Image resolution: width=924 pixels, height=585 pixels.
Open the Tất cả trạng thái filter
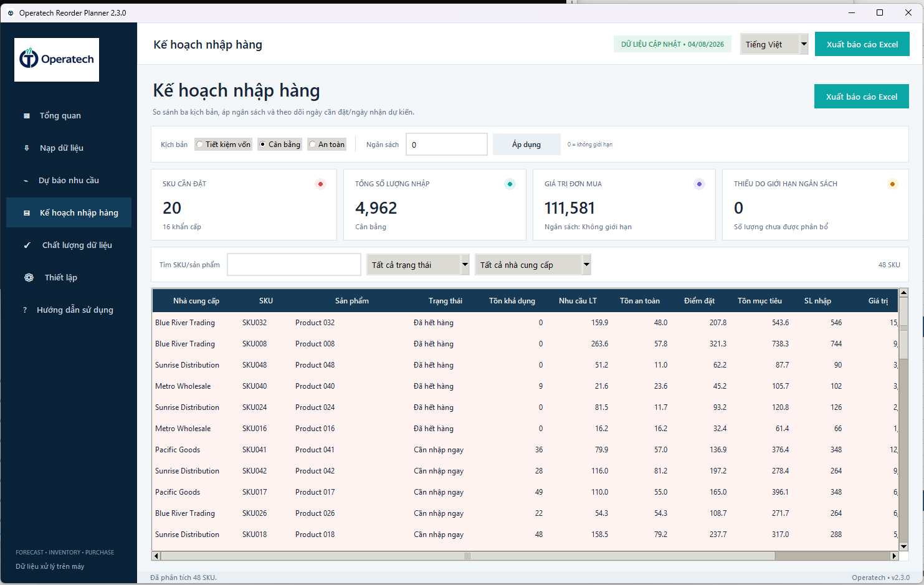pos(417,265)
